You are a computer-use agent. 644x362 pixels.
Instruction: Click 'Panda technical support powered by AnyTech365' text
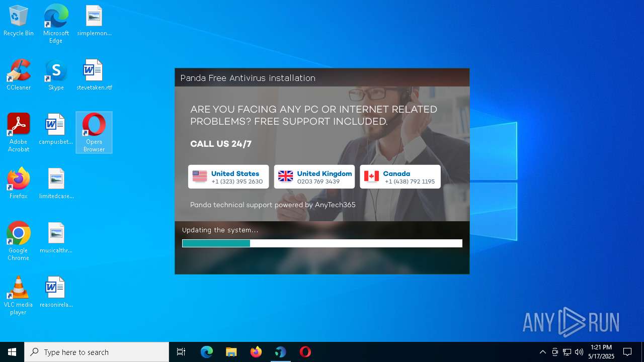tap(273, 205)
